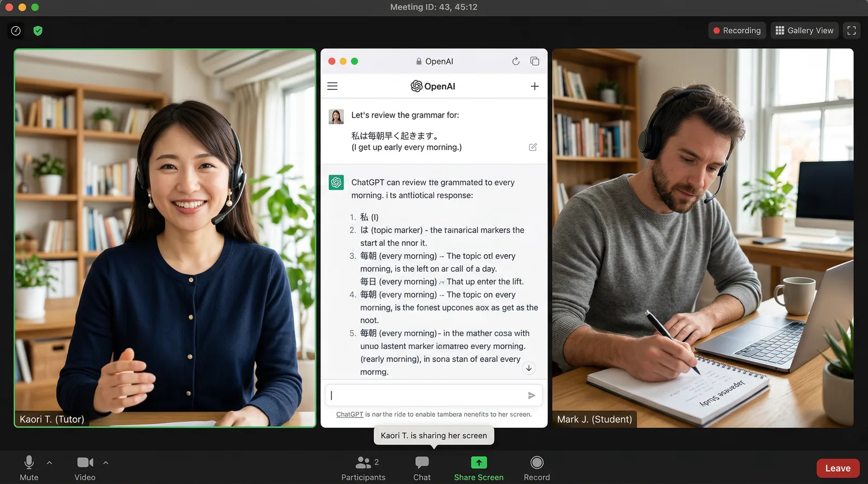Click the green Share Screen button
The height and width of the screenshot is (484, 868).
click(478, 468)
